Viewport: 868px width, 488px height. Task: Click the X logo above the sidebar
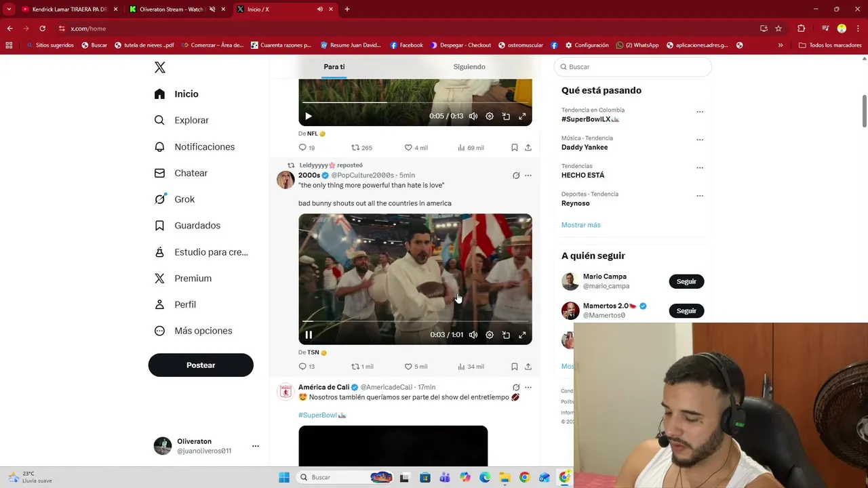(x=159, y=67)
